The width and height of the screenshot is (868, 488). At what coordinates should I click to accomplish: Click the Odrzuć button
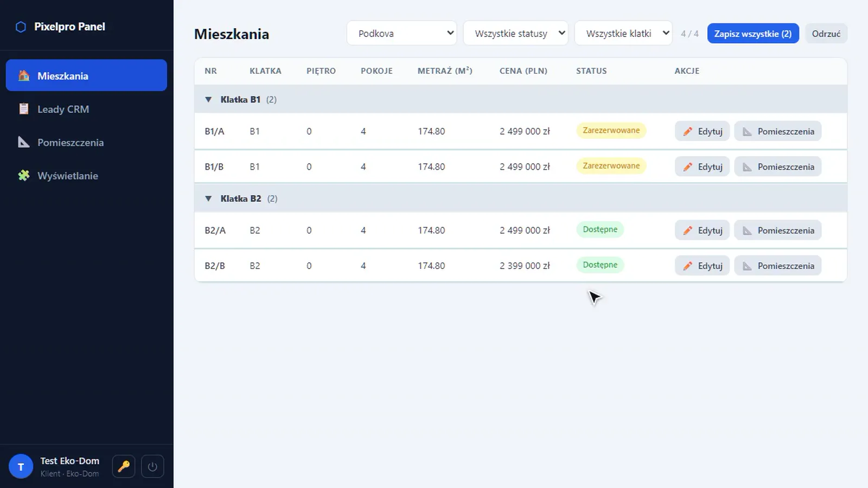tap(826, 34)
